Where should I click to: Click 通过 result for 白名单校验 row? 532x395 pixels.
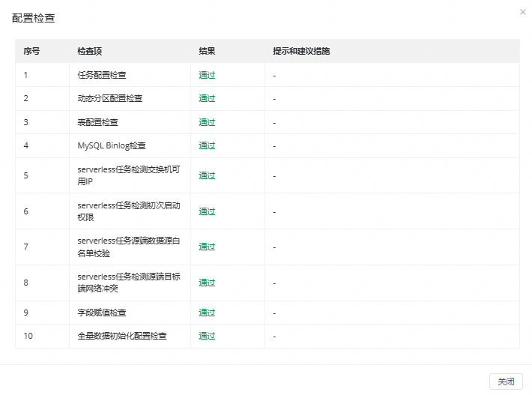tap(207, 247)
